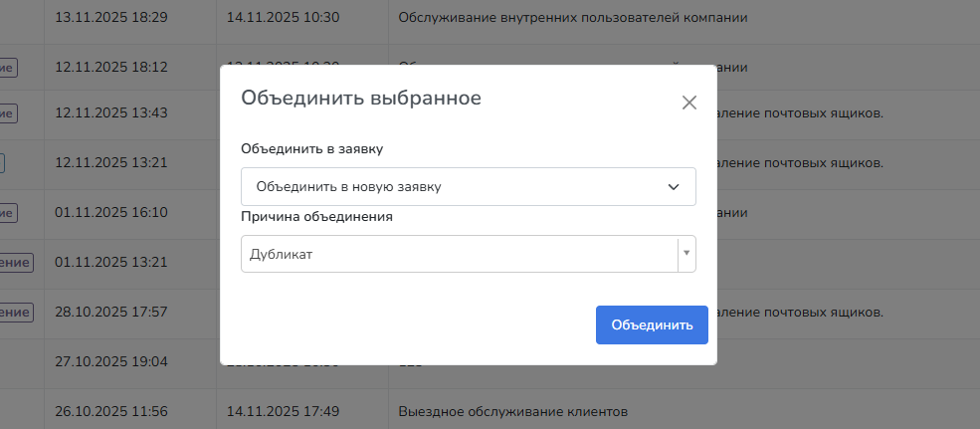Select the row dated 13.11.2025 18:29
The width and height of the screenshot is (980, 429).
coord(111,18)
